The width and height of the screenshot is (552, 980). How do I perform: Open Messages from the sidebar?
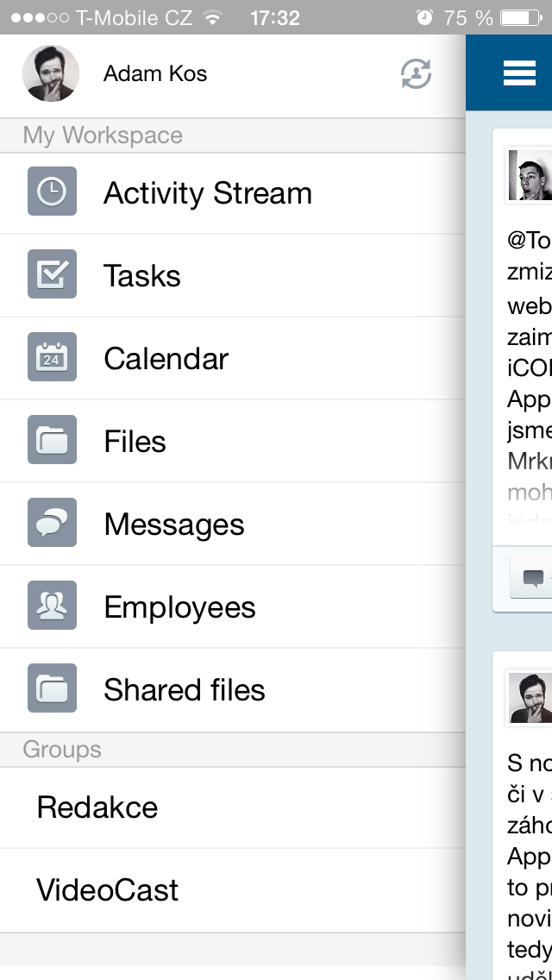tap(174, 525)
